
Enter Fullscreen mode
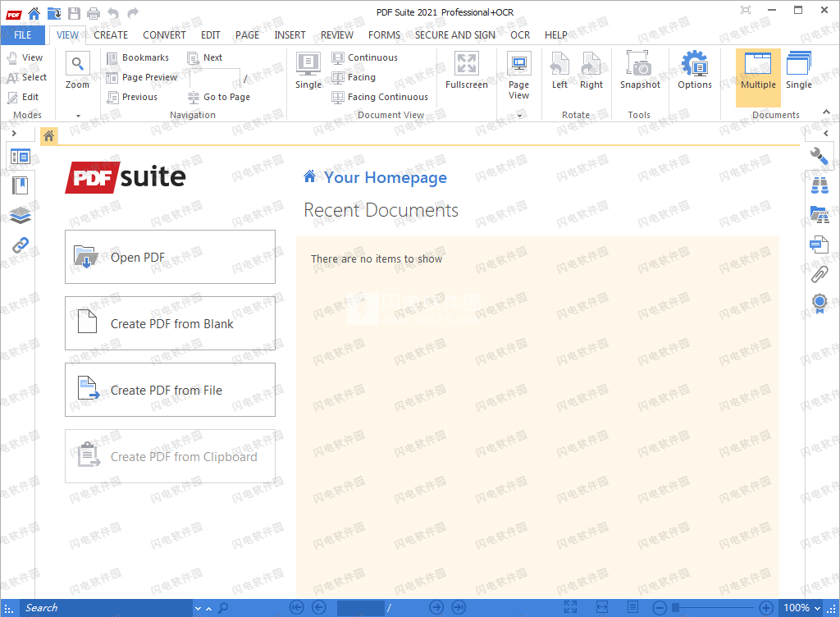coord(467,71)
